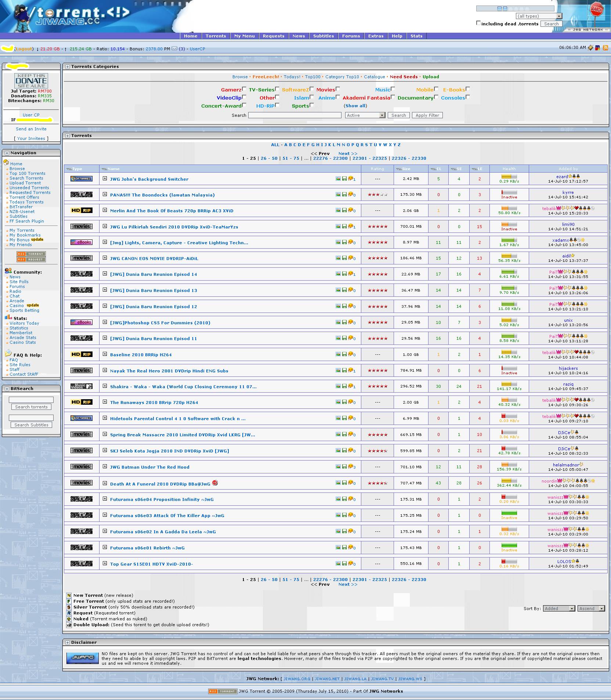Click the image icon in the Shakira Waka Waka row

point(338,386)
